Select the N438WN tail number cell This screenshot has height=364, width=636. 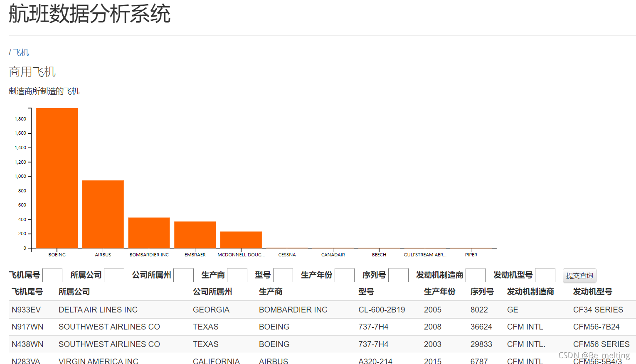click(27, 344)
